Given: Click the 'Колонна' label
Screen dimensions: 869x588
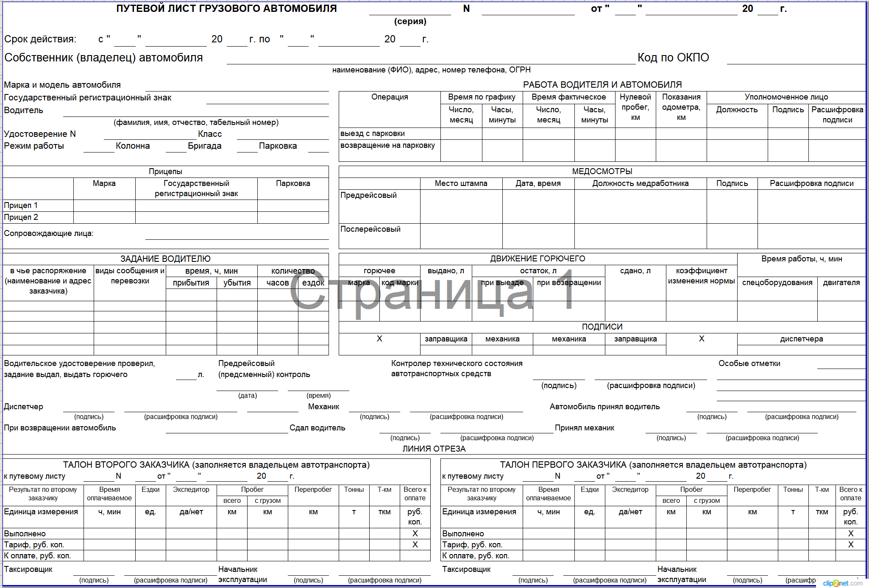Looking at the screenshot, I should [x=133, y=146].
